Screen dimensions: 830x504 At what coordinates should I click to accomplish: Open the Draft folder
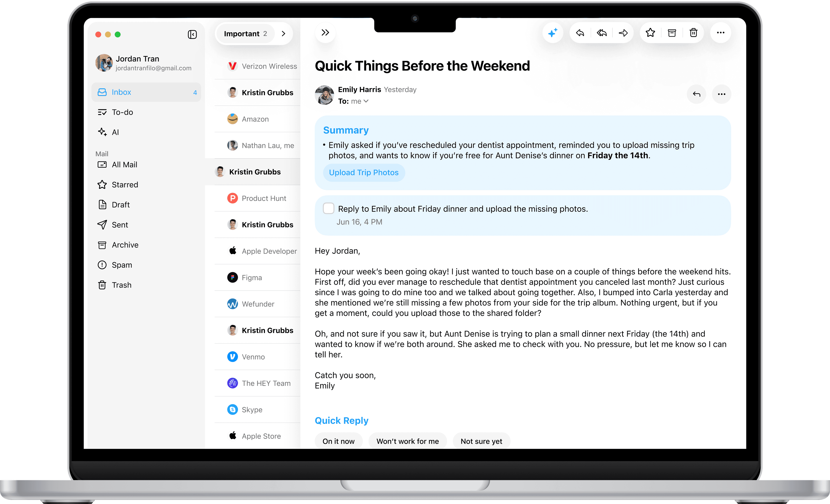click(x=146, y=205)
